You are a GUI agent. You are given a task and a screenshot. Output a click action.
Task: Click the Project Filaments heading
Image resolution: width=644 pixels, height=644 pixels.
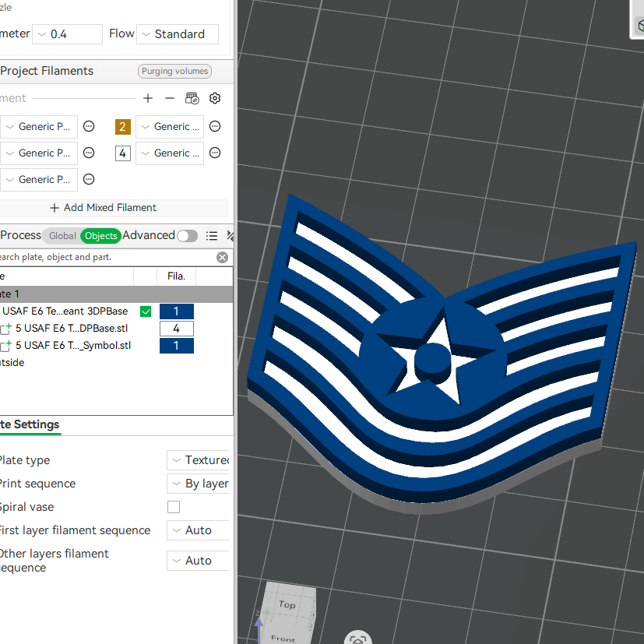pos(47,71)
